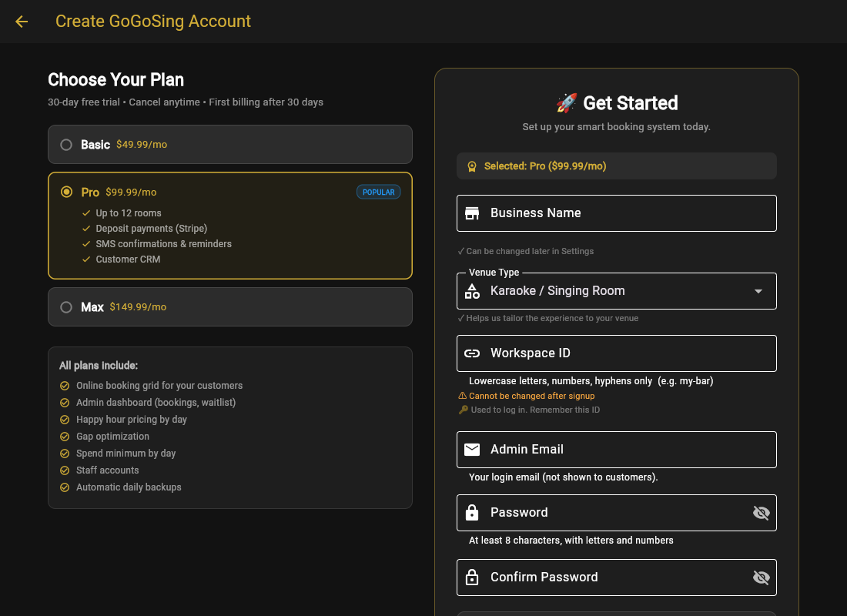Click the shapes icon in Venue Type
The width and height of the screenshot is (847, 616).
(472, 291)
